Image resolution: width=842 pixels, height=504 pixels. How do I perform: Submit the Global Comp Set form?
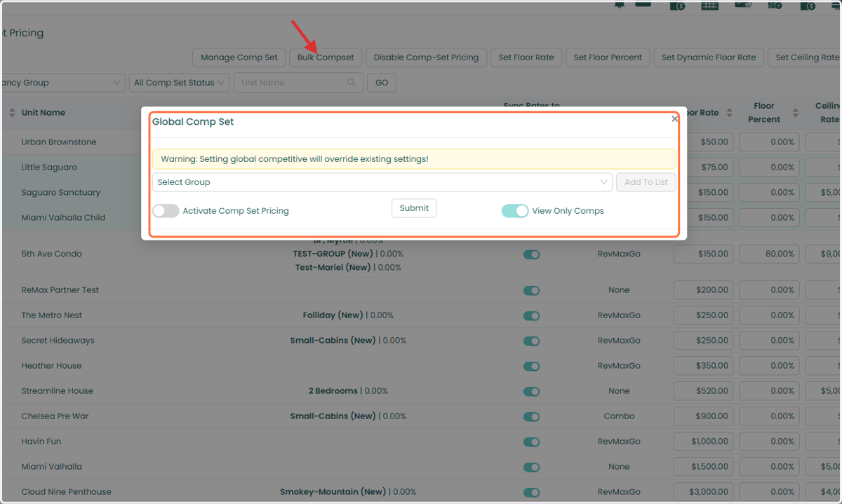pos(414,208)
